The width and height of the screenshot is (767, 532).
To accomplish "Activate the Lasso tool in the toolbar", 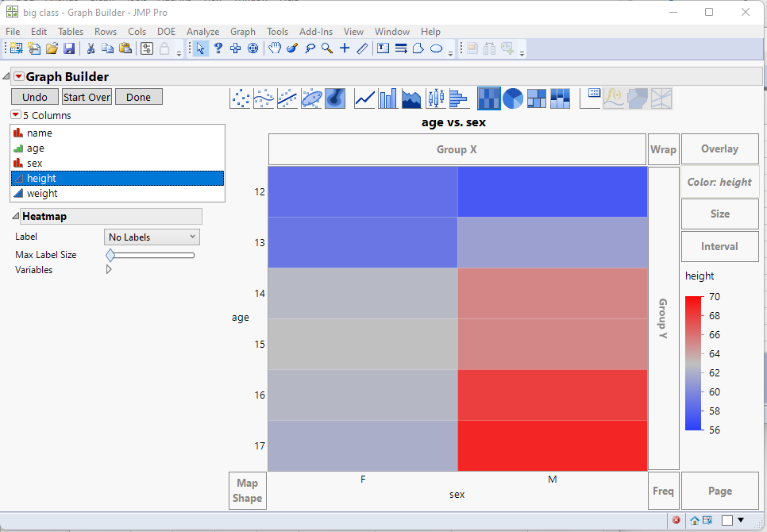I will click(x=309, y=48).
